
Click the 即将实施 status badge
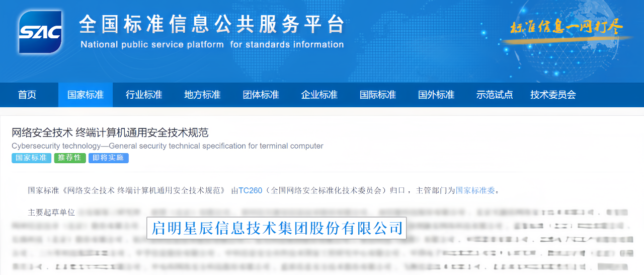(108, 158)
